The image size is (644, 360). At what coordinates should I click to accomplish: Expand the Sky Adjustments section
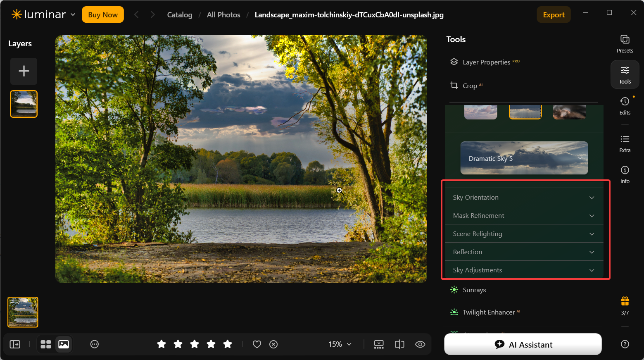524,270
